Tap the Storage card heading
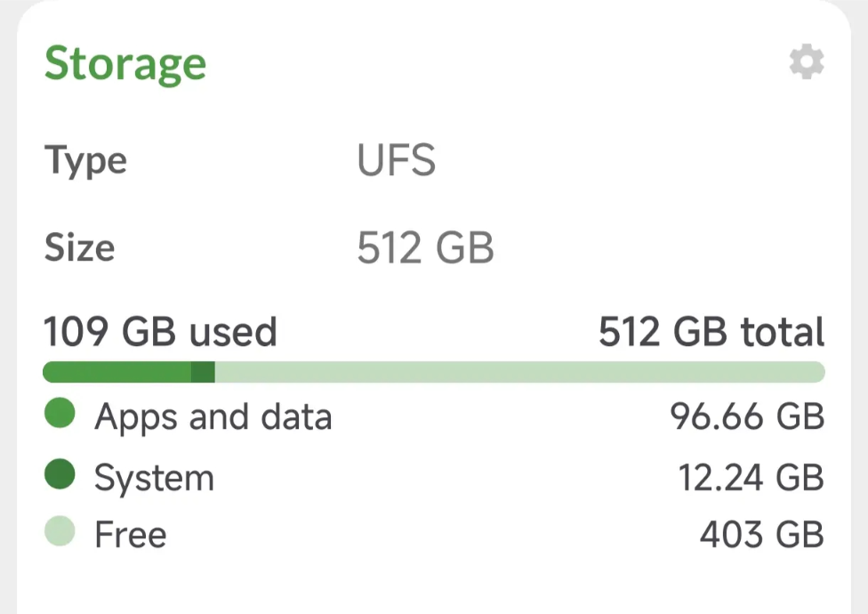 pos(125,64)
